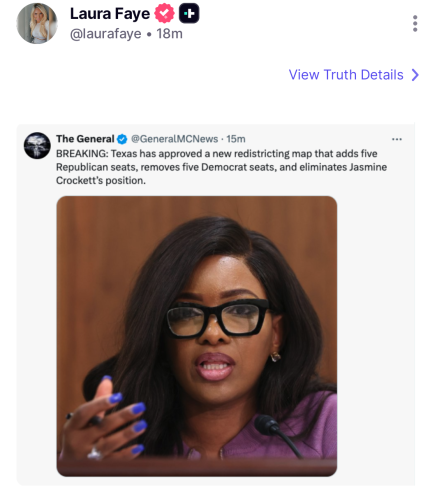Open Laura Faye's profile picture
Viewport: 444px width, 500px height.
[37, 23]
